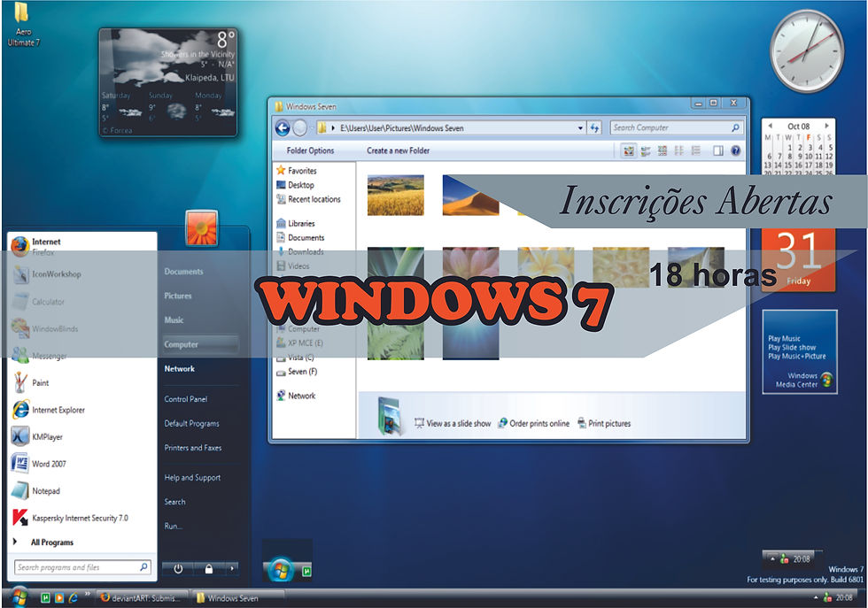Click Play Music in Media Center gadget
This screenshot has width=868, height=608.
click(x=784, y=338)
